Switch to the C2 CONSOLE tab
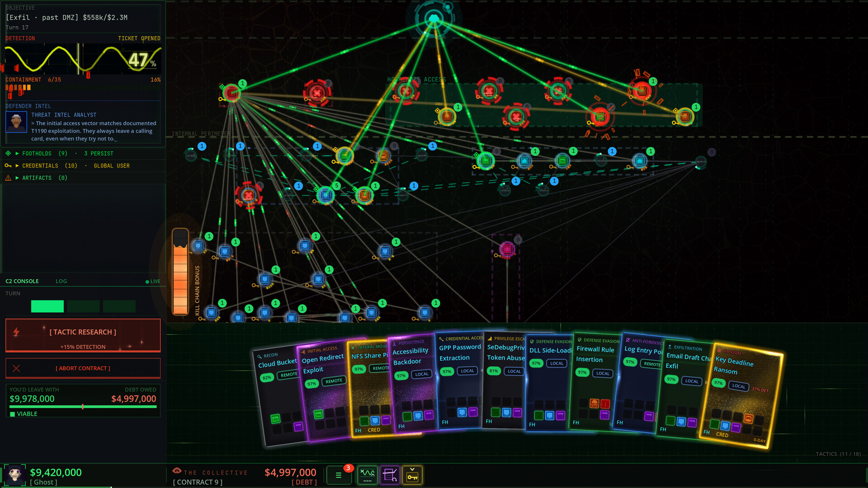This screenshot has height=488, width=868. point(22,281)
